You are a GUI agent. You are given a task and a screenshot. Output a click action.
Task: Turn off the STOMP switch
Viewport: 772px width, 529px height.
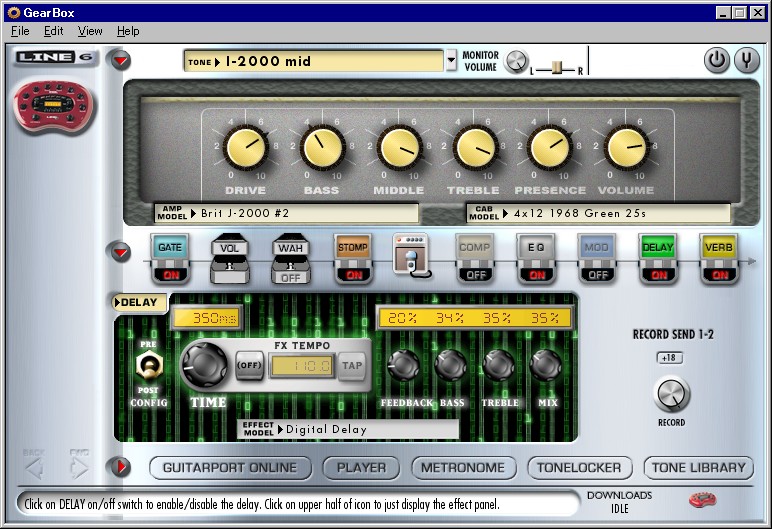pos(354,275)
